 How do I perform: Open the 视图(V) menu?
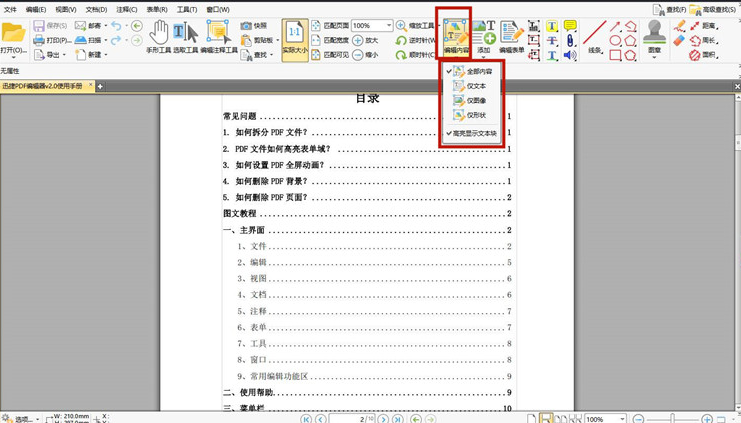[x=66, y=9]
